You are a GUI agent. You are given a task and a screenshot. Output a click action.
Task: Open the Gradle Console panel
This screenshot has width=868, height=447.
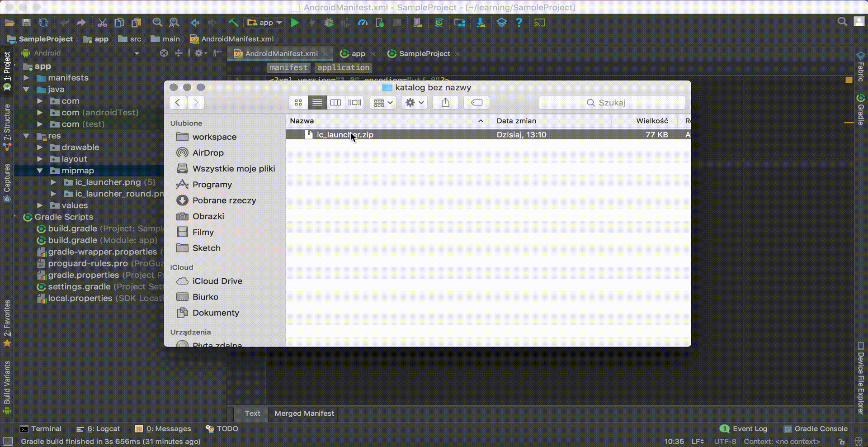tap(816, 428)
